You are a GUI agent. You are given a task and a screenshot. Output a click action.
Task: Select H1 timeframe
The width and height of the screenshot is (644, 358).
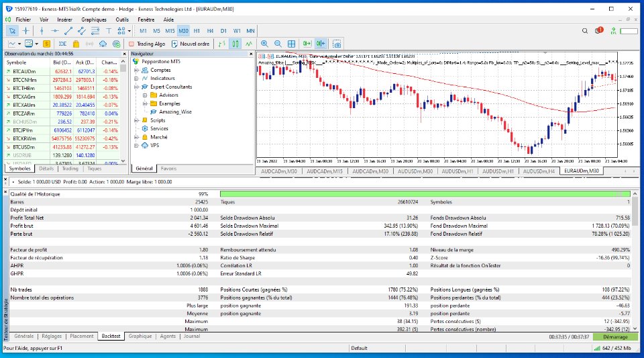pyautogui.click(x=197, y=31)
